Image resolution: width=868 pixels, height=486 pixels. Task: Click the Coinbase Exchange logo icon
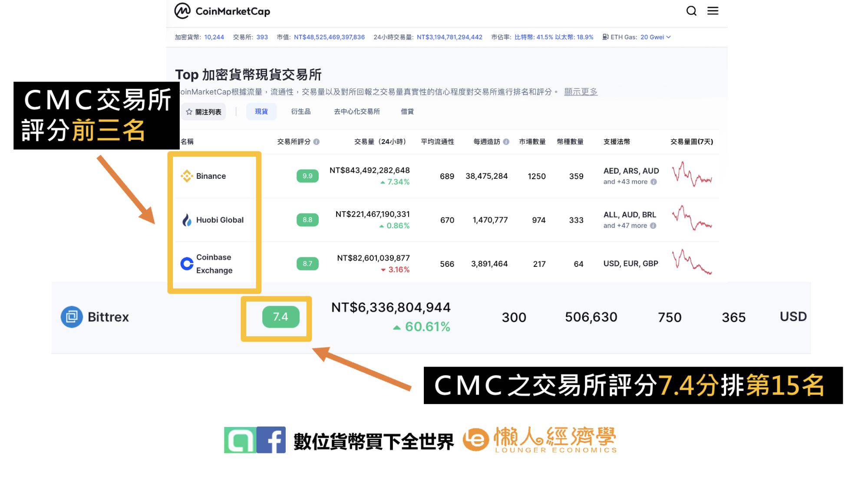click(187, 263)
